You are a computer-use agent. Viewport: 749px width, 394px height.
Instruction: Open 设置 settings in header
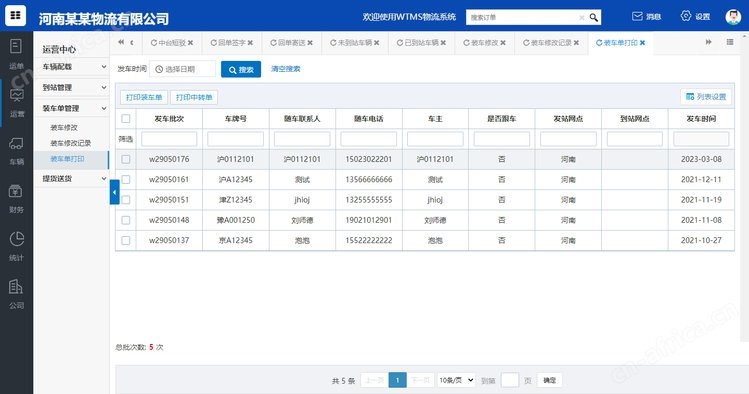(x=695, y=16)
